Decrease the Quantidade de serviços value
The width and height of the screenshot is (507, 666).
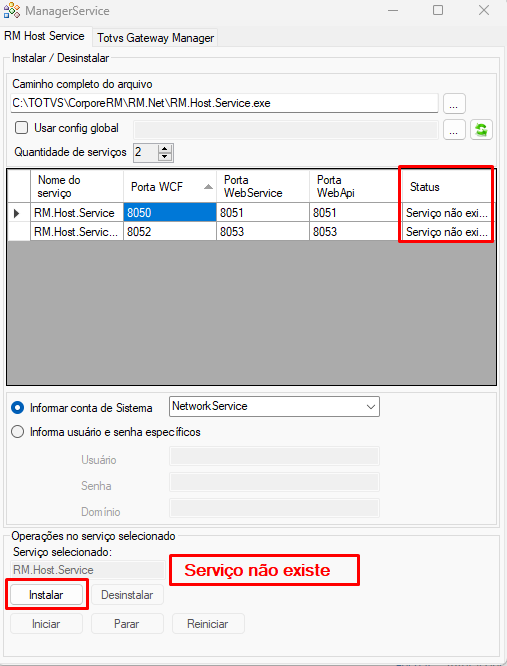[165, 157]
